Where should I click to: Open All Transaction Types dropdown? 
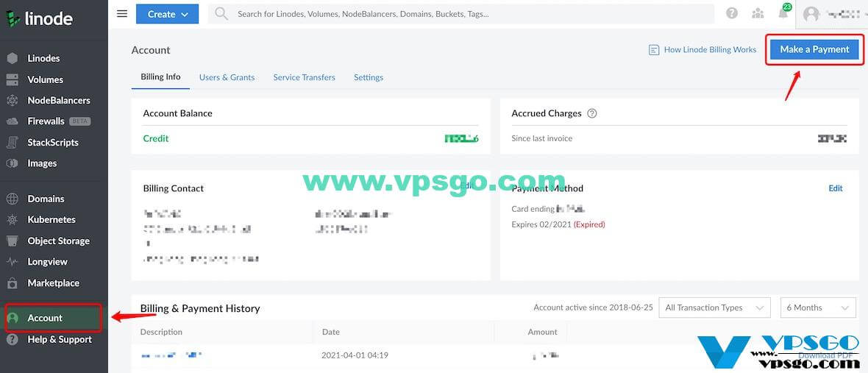coord(715,308)
